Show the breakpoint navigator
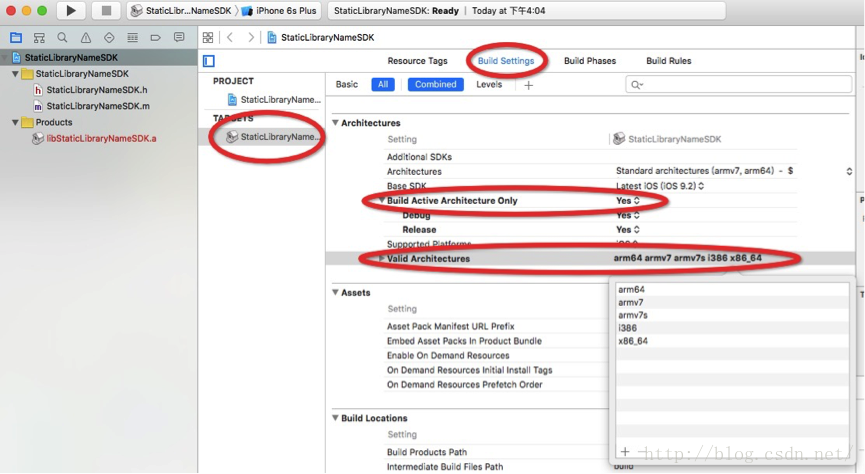The width and height of the screenshot is (865, 474). tap(156, 38)
